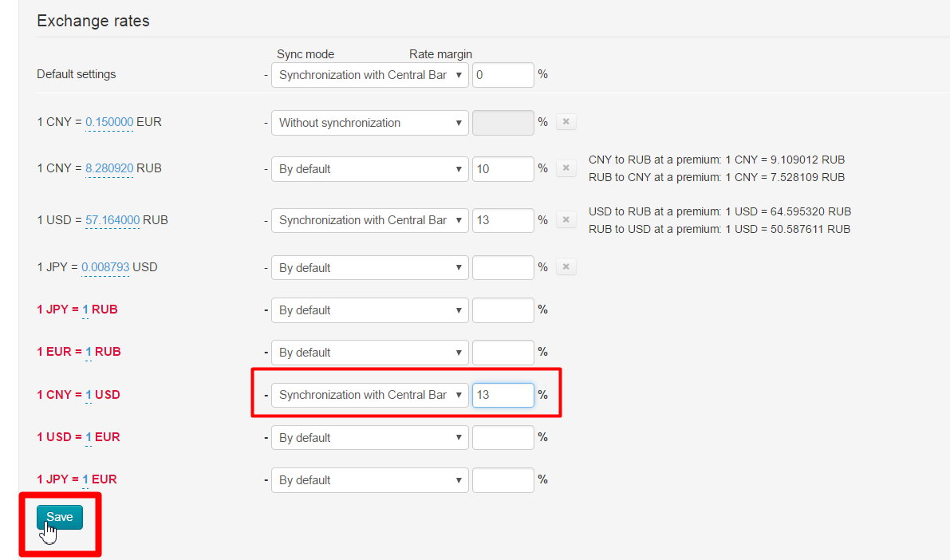
Task: Open sync mode dropdown for CNY to USD
Action: [x=369, y=395]
